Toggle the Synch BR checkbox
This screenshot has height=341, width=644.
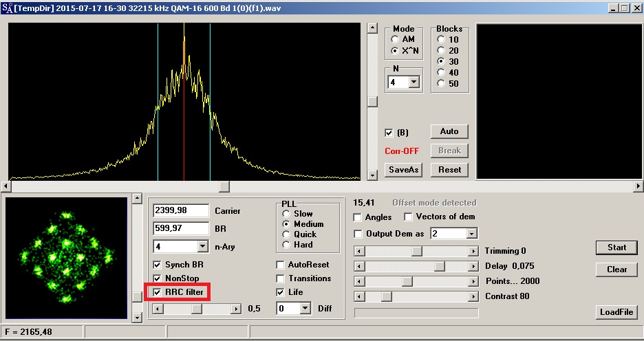click(x=158, y=265)
